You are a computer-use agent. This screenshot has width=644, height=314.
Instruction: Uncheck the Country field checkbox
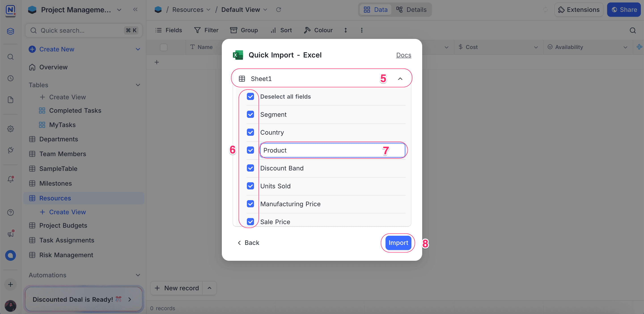point(250,132)
